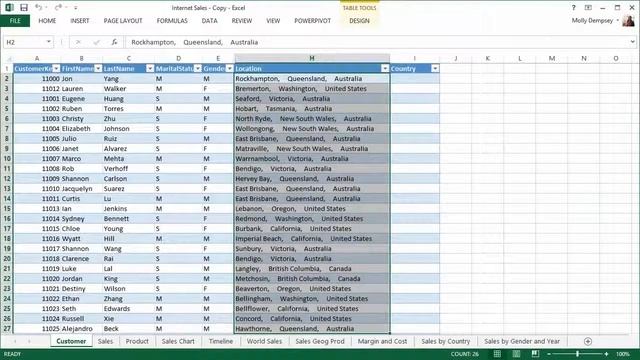The height and width of the screenshot is (360, 640).
Task: Open LastName column filter dropdown
Action: tap(150, 69)
